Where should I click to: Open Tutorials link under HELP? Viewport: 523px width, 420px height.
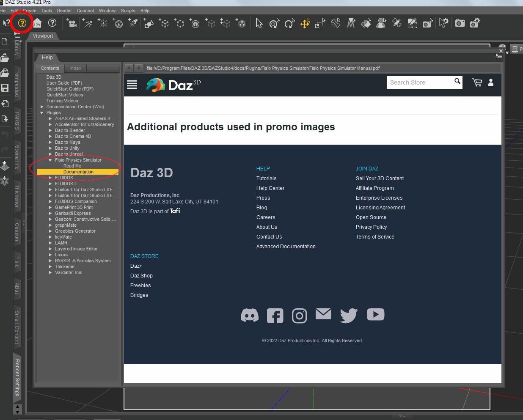266,178
